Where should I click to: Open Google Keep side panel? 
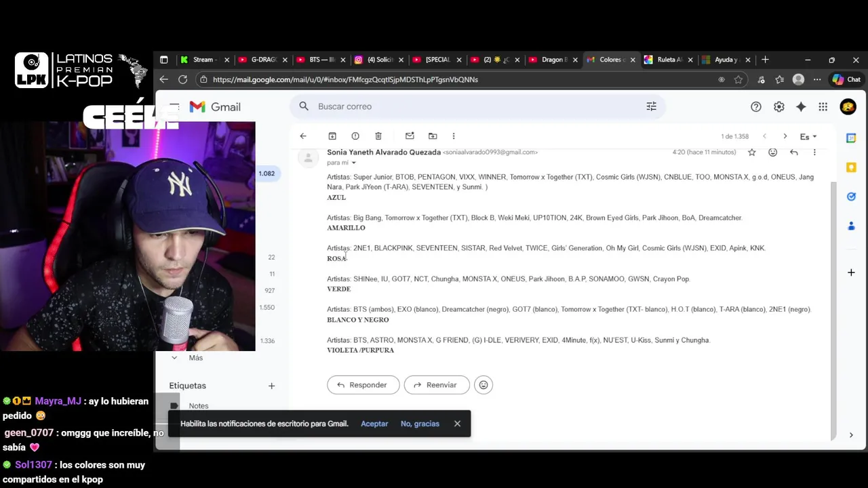point(851,167)
